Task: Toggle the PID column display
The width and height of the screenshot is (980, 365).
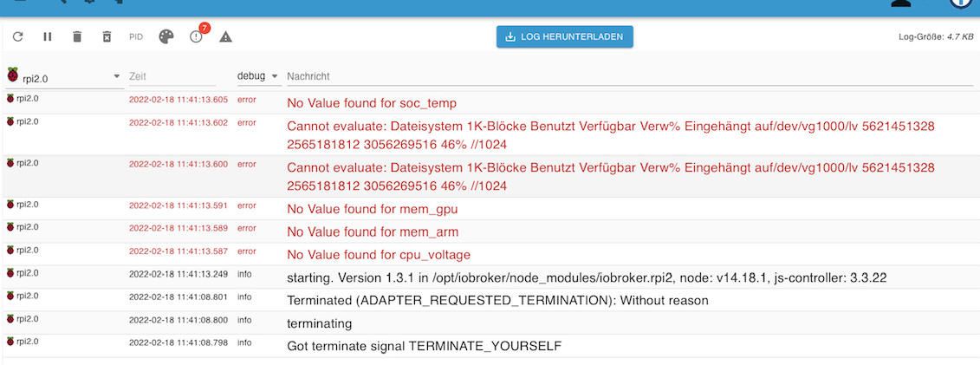Action: coord(136,36)
